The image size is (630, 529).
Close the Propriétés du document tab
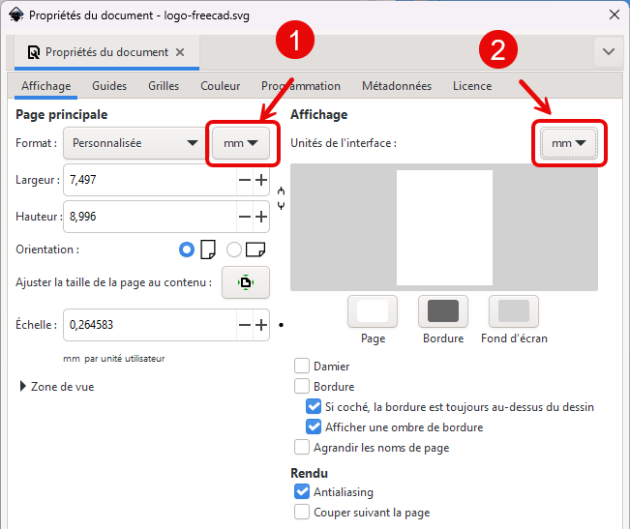[180, 52]
